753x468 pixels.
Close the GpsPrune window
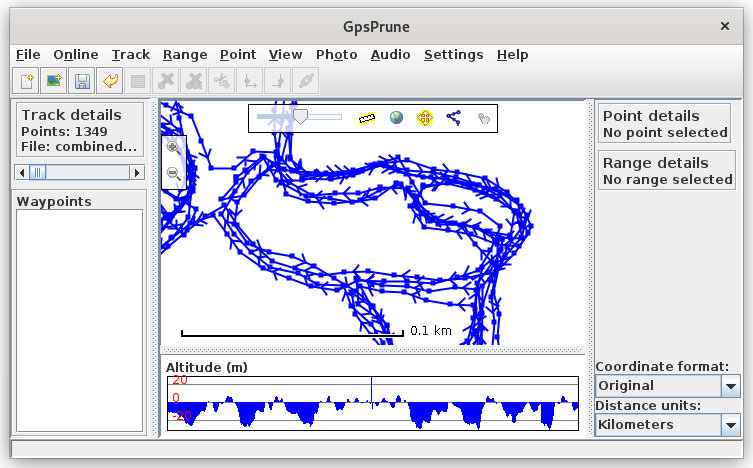[725, 26]
